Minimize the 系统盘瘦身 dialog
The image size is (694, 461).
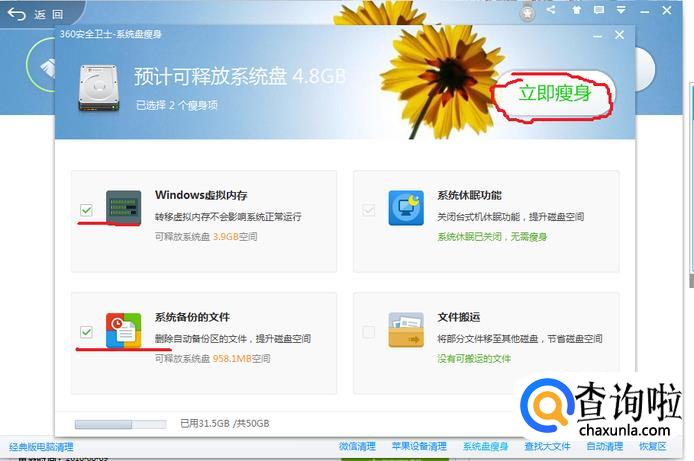coord(598,35)
